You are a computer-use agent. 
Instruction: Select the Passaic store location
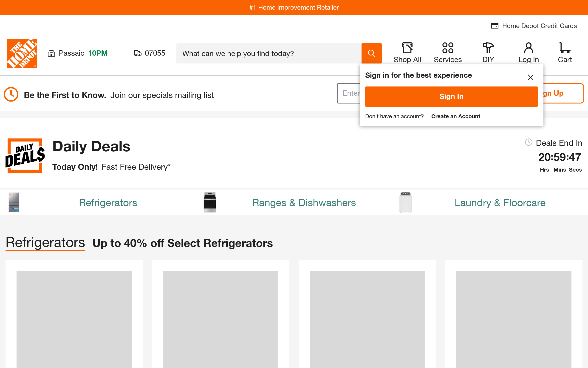pyautogui.click(x=71, y=53)
